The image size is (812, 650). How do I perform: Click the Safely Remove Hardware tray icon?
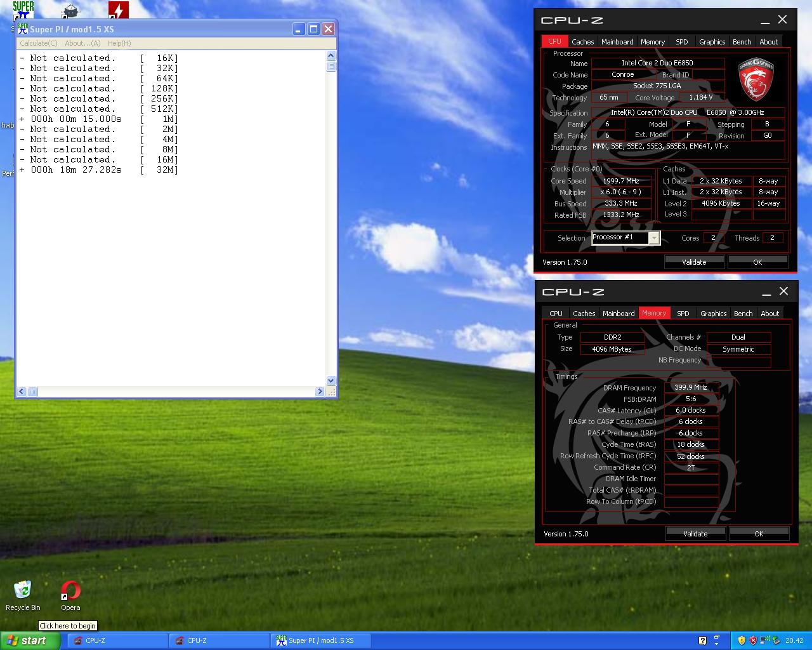click(776, 640)
